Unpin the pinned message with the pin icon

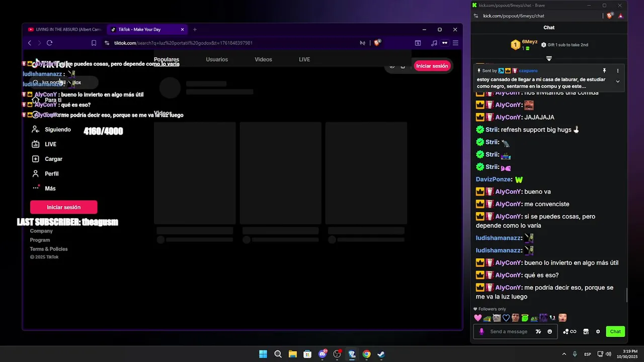pos(604,71)
